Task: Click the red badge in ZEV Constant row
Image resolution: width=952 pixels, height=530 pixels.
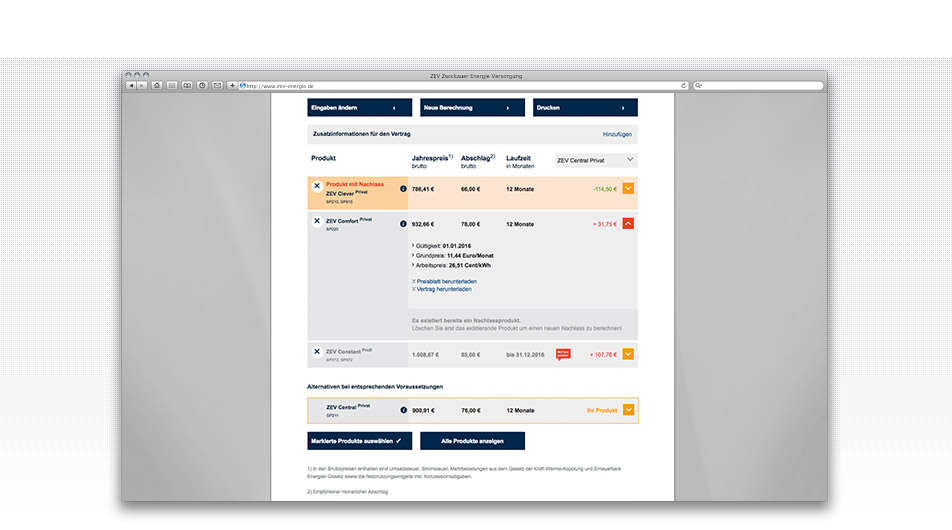Action: (563, 353)
